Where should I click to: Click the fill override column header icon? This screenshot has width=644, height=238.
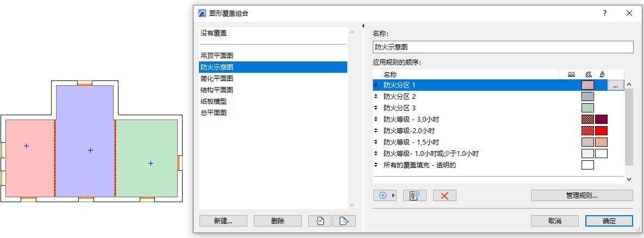coord(587,74)
